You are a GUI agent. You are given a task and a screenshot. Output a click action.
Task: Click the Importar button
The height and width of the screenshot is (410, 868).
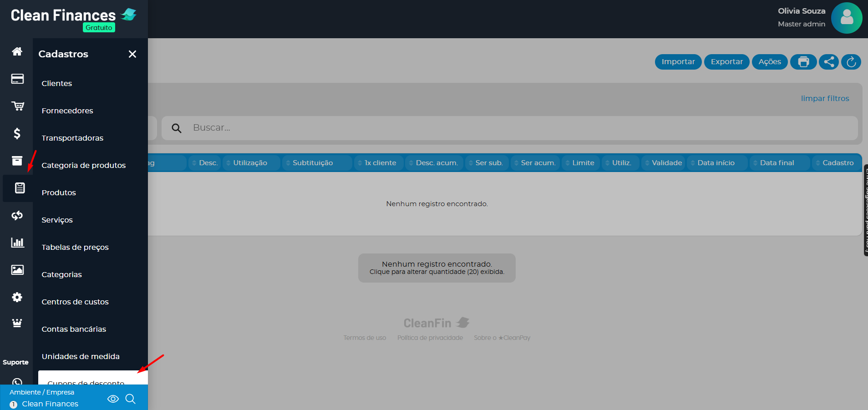point(678,62)
